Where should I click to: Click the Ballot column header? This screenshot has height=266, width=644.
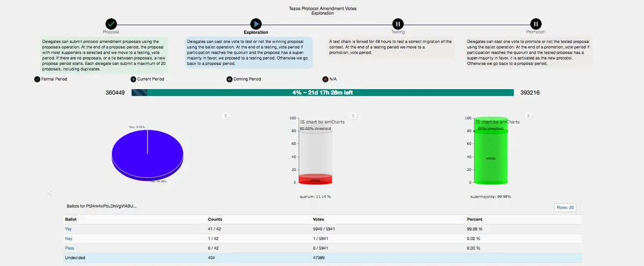[71, 220]
